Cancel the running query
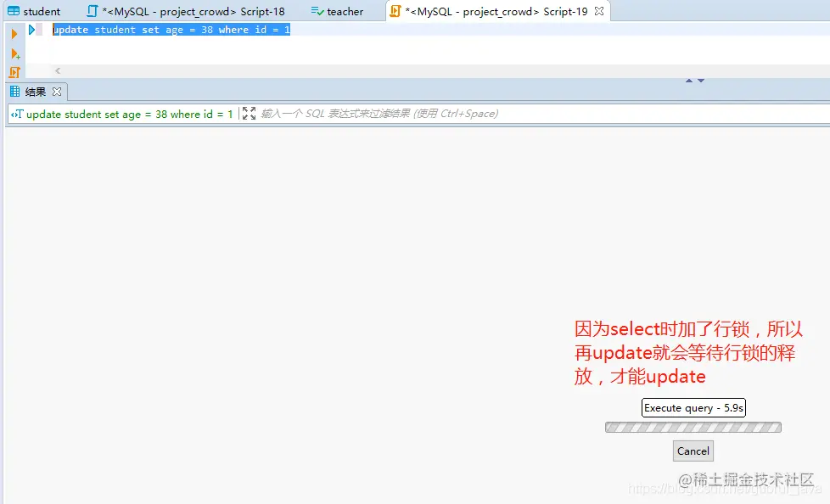 click(x=693, y=451)
